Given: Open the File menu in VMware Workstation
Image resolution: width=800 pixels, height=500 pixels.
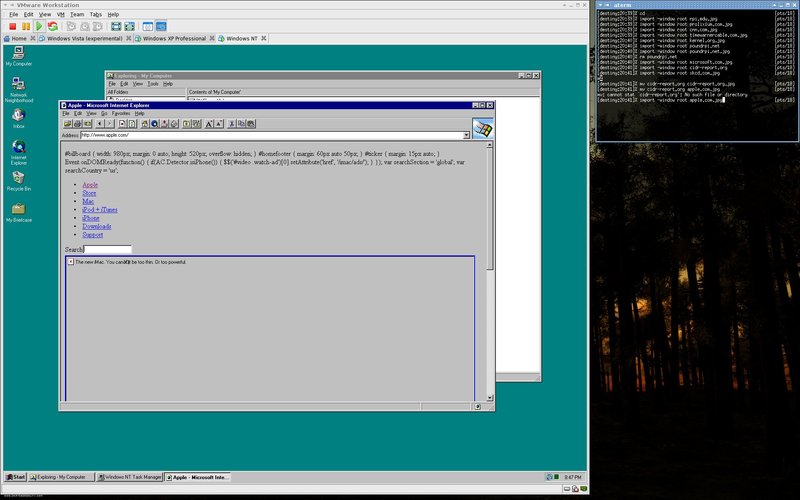Looking at the screenshot, I should (x=14, y=14).
